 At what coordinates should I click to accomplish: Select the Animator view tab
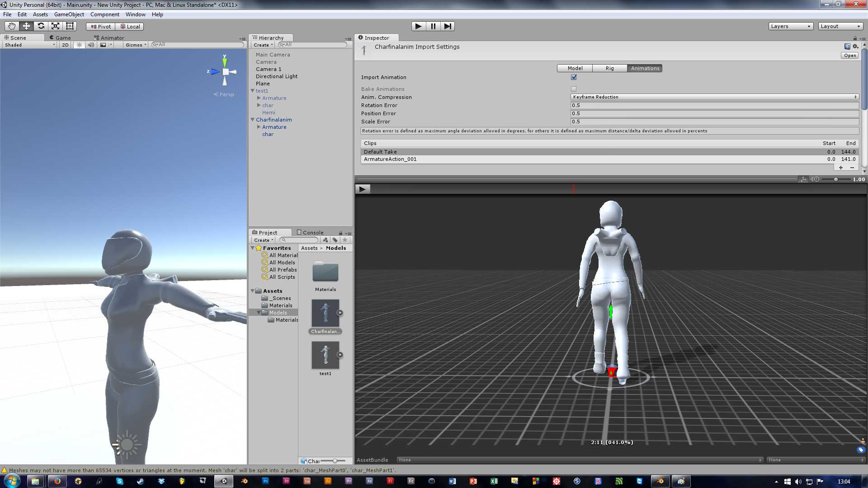tap(111, 37)
